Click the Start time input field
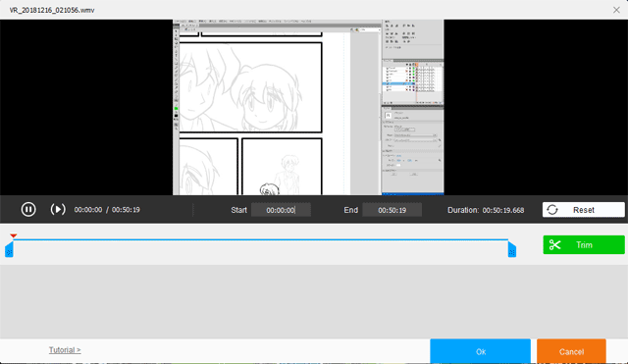Viewport: 628px width, 364px height. tap(281, 210)
